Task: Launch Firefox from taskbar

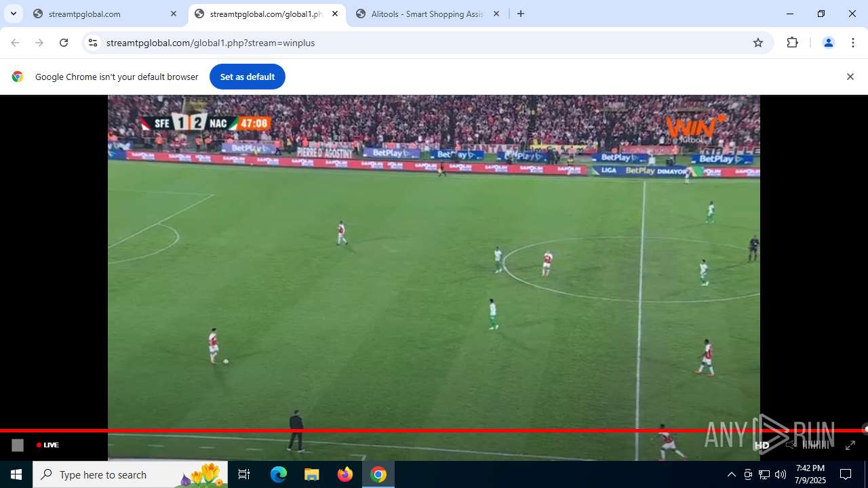Action: (x=345, y=474)
